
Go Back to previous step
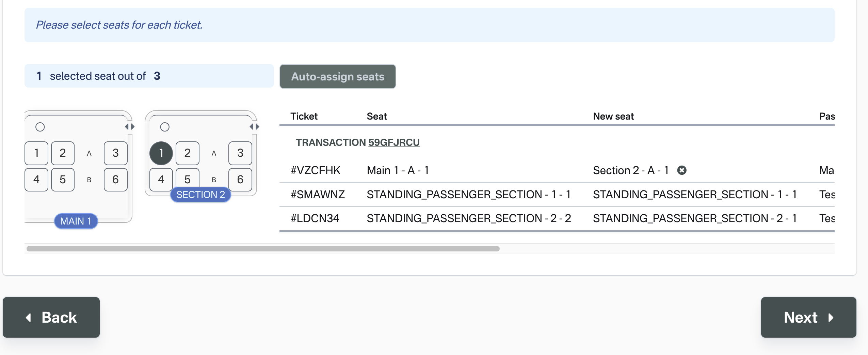pyautogui.click(x=51, y=317)
